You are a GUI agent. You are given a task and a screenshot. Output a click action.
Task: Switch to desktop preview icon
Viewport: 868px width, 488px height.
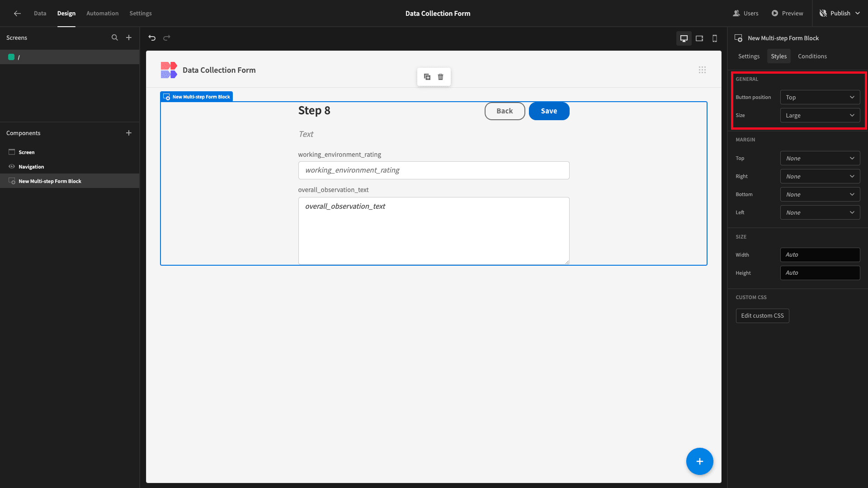point(684,38)
